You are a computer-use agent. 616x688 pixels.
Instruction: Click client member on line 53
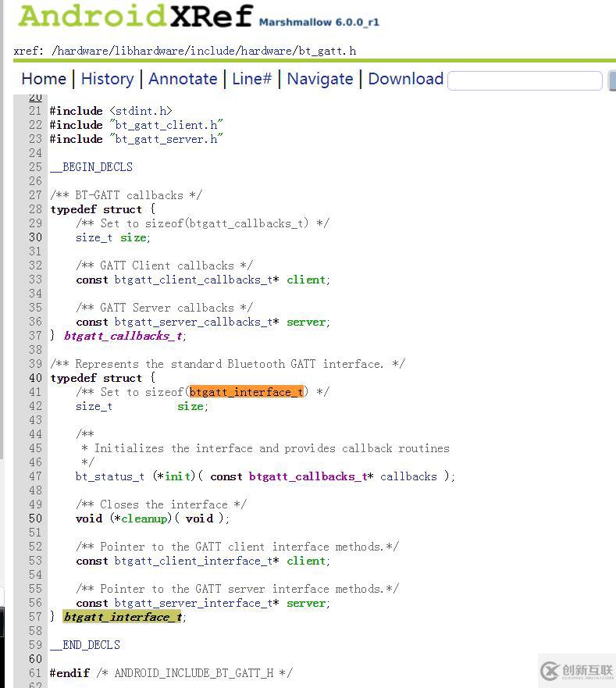(x=306, y=561)
